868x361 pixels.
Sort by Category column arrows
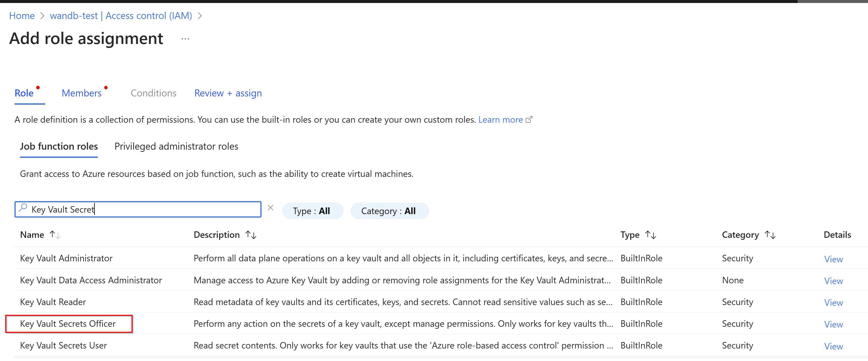click(x=770, y=235)
